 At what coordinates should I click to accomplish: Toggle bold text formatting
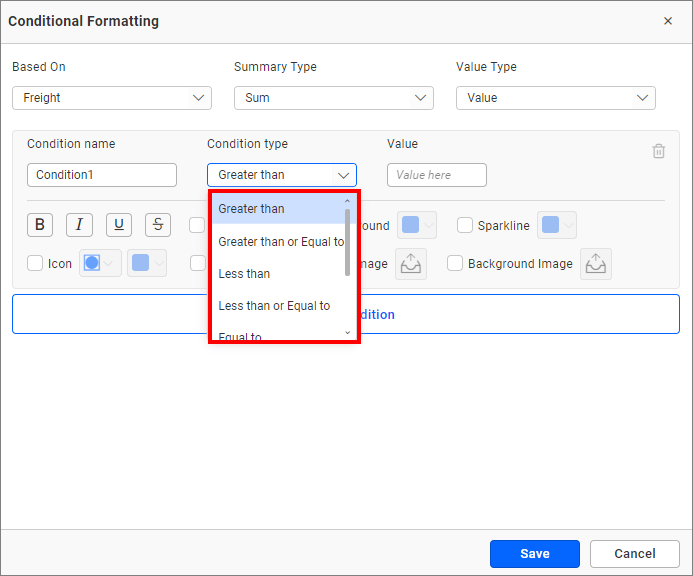click(x=39, y=225)
